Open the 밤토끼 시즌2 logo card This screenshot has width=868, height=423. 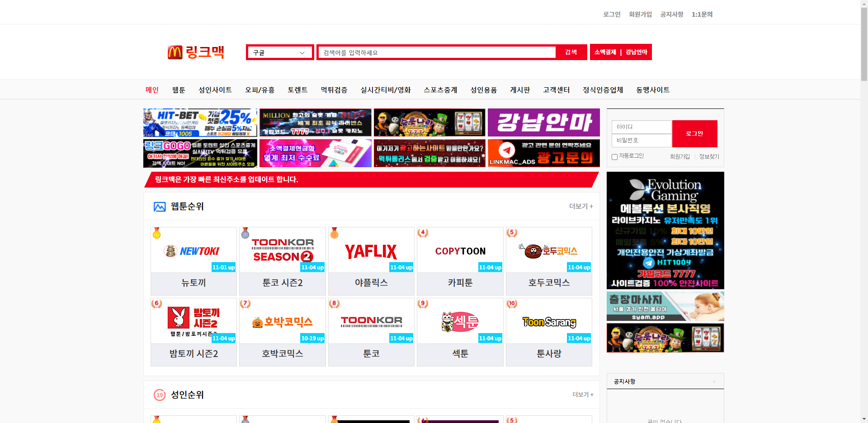[193, 321]
